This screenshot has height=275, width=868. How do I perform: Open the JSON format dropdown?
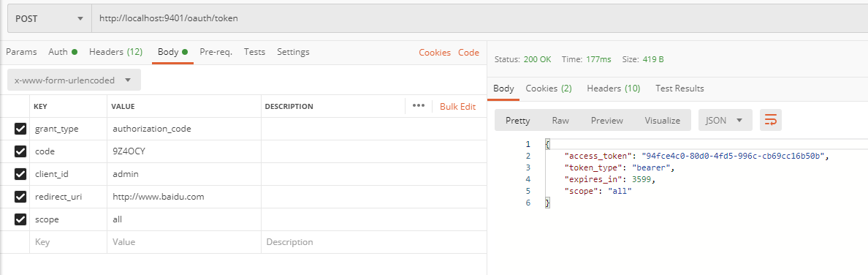click(726, 120)
